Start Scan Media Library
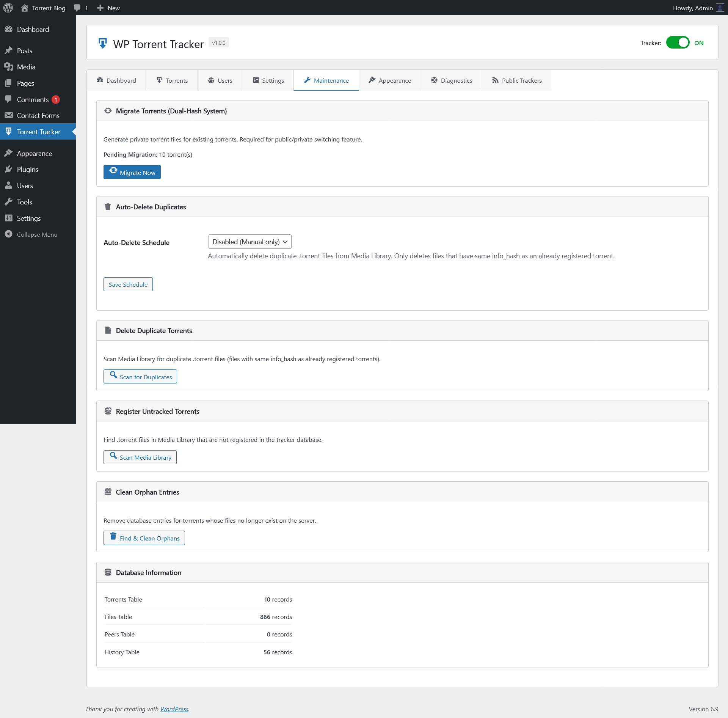The image size is (728, 718). [140, 457]
